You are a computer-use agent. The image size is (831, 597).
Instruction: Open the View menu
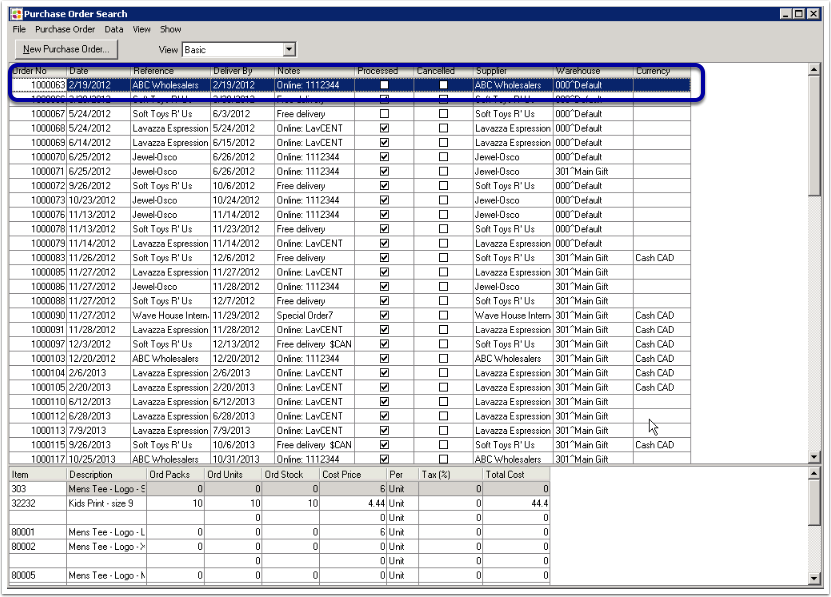[x=140, y=30]
